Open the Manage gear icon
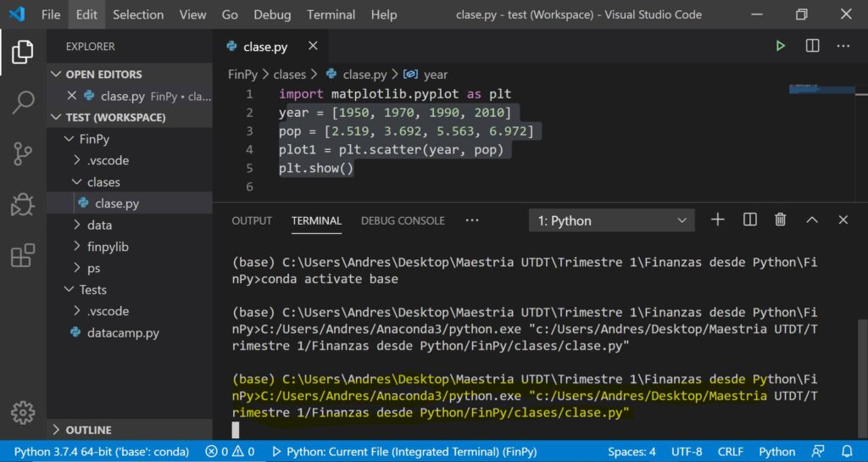The width and height of the screenshot is (868, 462). (23, 412)
